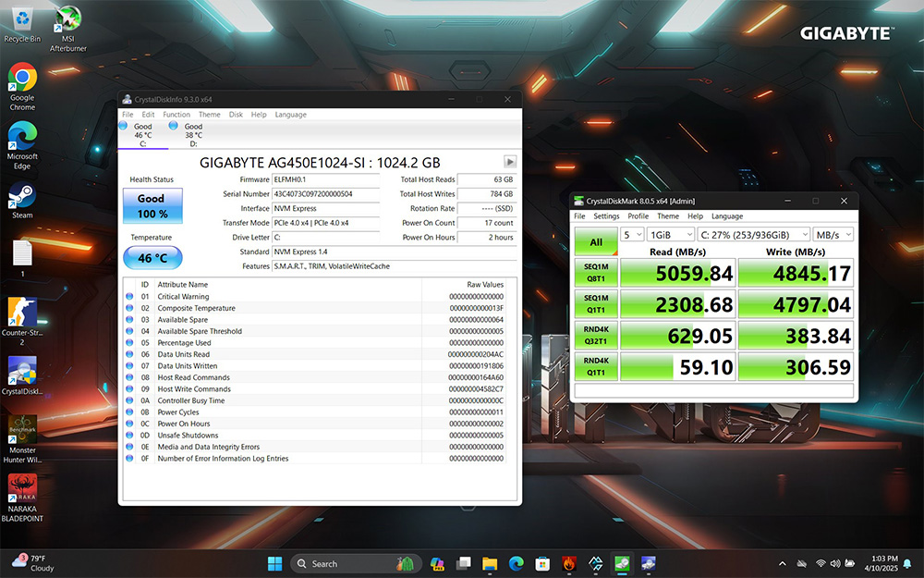Switch to CrystalDiskInfo in the taskbar
Viewport: 924px width, 578px height.
(x=649, y=564)
